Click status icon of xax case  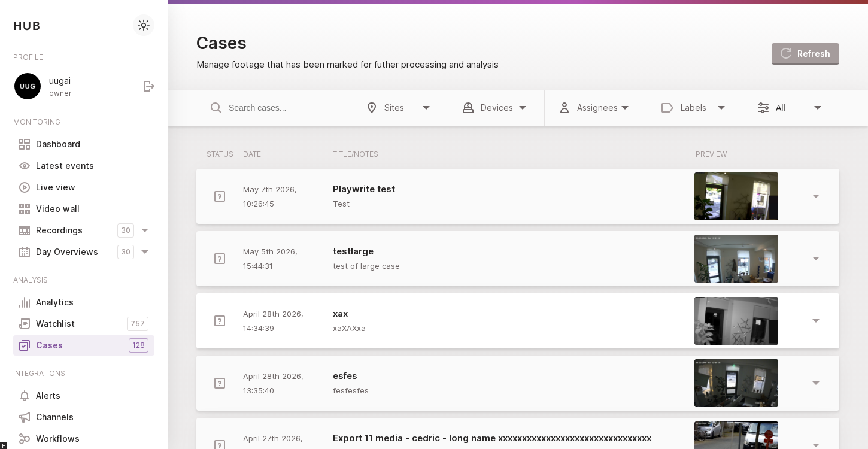click(x=220, y=321)
